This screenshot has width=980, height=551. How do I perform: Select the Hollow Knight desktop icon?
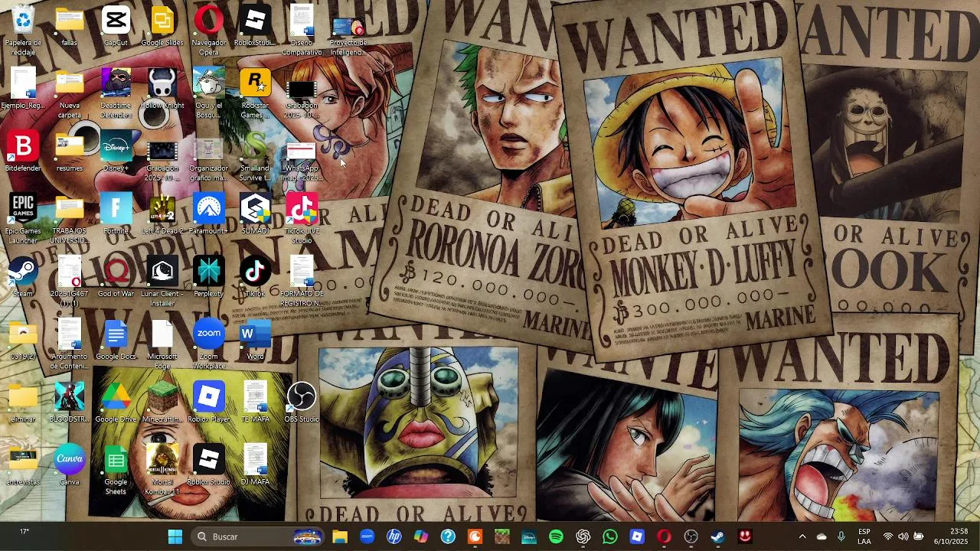[162, 90]
